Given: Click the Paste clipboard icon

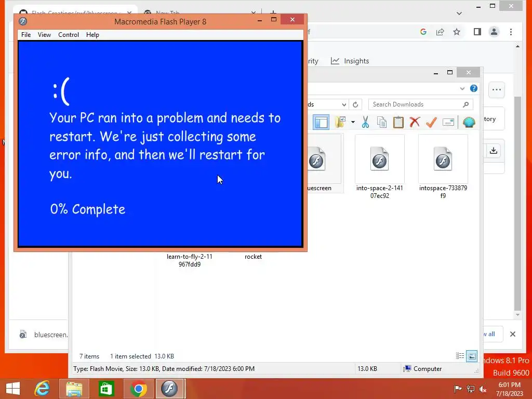Looking at the screenshot, I should point(398,122).
